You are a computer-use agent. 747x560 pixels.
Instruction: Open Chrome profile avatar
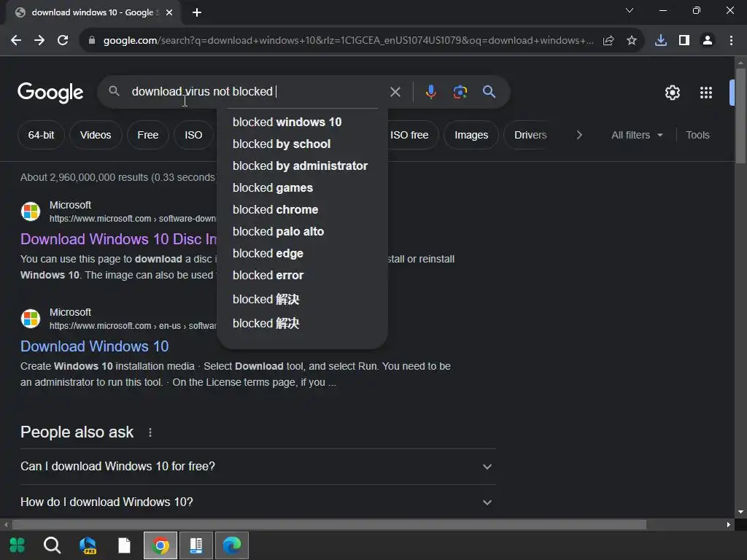[708, 41]
